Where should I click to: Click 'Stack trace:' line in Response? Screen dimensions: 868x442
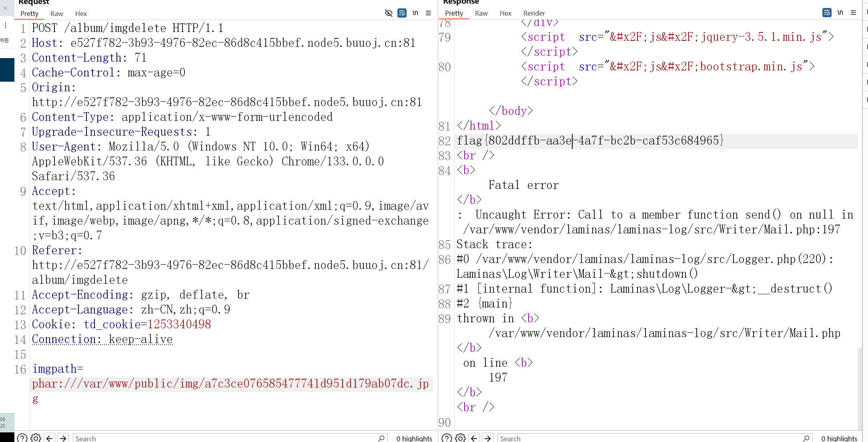[495, 244]
